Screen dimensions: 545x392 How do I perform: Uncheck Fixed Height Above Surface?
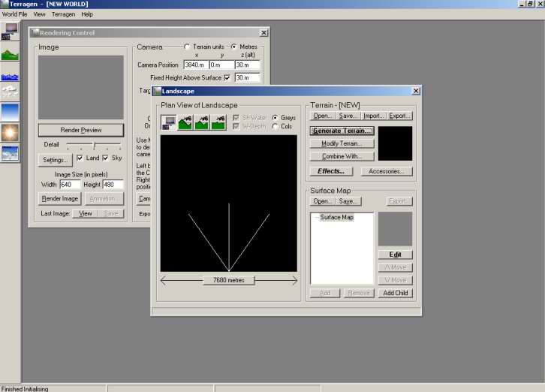(227, 77)
